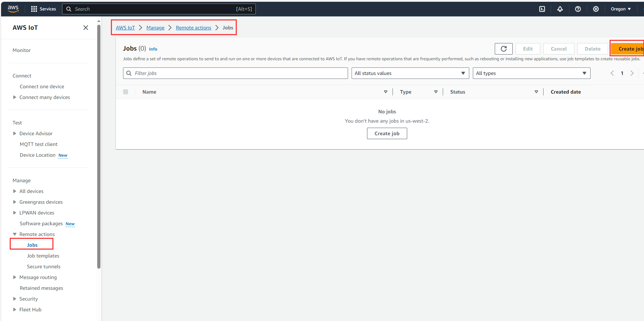Sort by the Type column arrow
The image size is (644, 321).
coord(436,92)
